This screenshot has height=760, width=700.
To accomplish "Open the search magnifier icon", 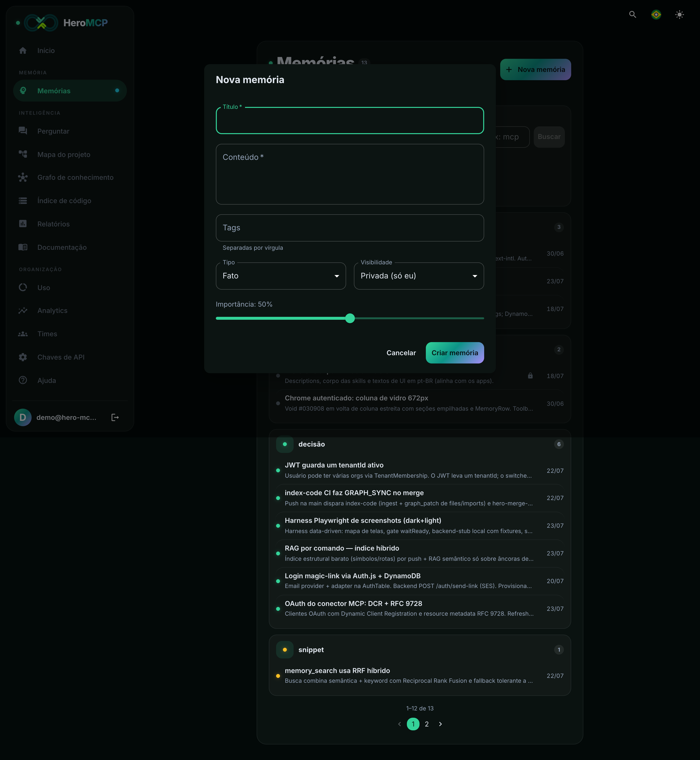I will (x=633, y=14).
